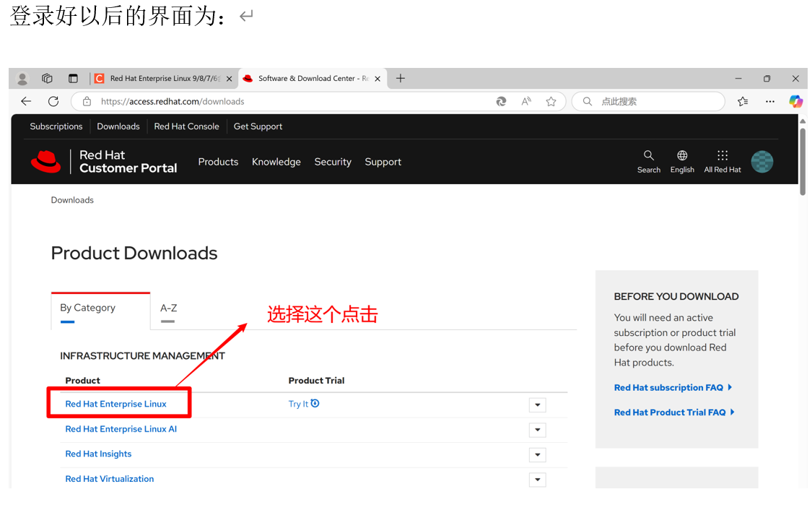Reload the page with the refresh icon
The width and height of the screenshot is (812, 523).
click(x=53, y=102)
